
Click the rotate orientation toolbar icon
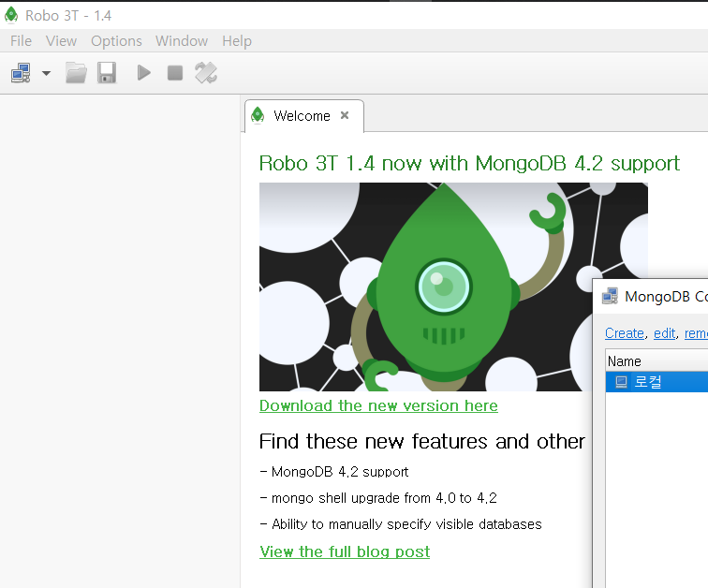(206, 73)
